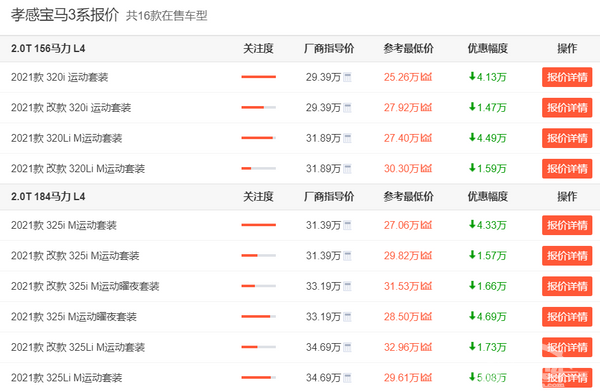The height and width of the screenshot is (392, 600).
Task: Click lowest price 28.50万
Action: tap(401, 317)
